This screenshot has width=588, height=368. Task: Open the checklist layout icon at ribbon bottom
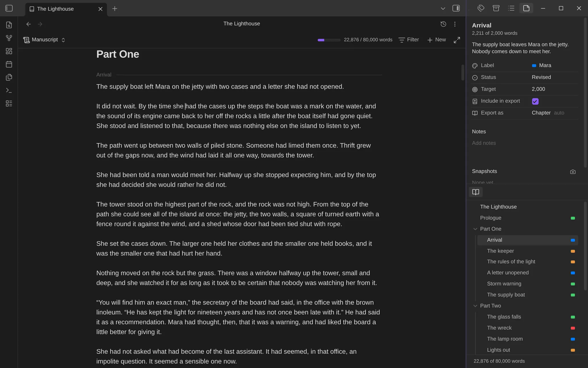[9, 103]
